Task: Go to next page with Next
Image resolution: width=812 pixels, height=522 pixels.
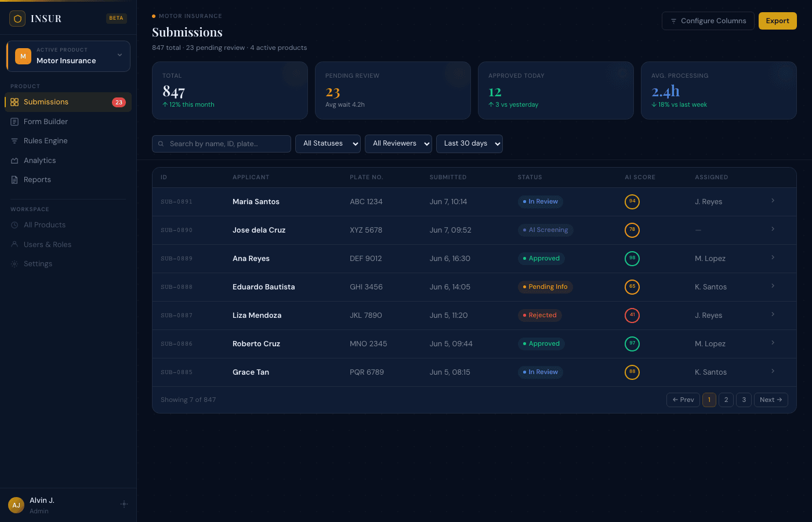Action: click(x=771, y=400)
